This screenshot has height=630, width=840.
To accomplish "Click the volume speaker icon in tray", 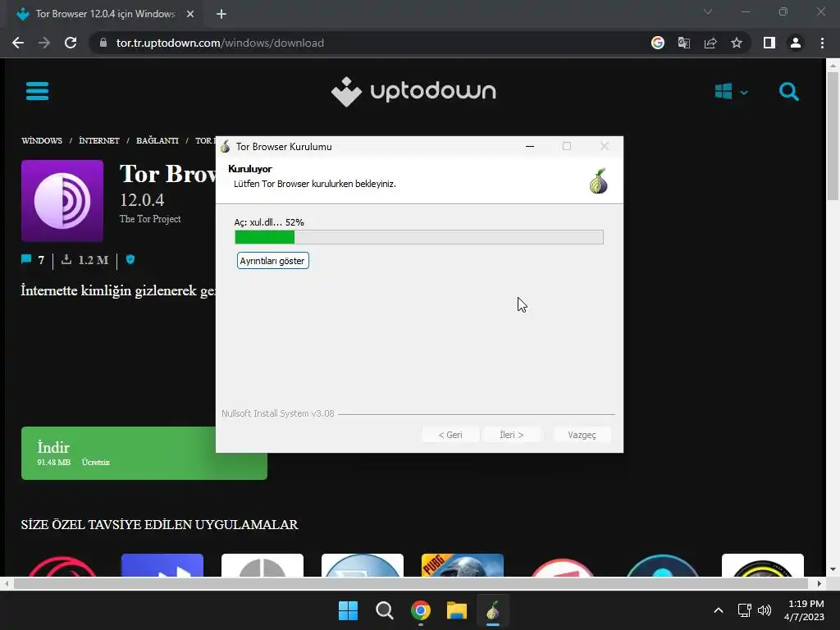I will coord(765,610).
